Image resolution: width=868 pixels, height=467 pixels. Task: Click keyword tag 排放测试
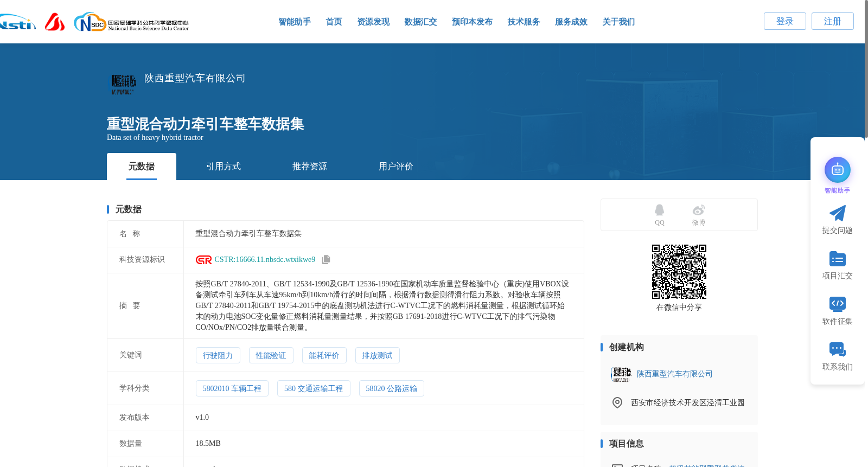[377, 355]
